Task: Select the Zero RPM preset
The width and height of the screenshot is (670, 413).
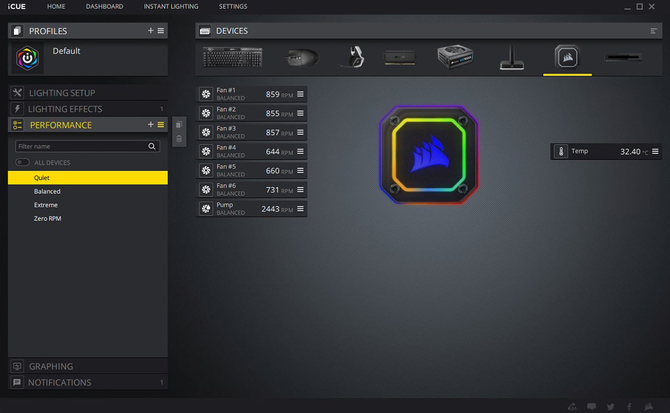Action: (88, 218)
